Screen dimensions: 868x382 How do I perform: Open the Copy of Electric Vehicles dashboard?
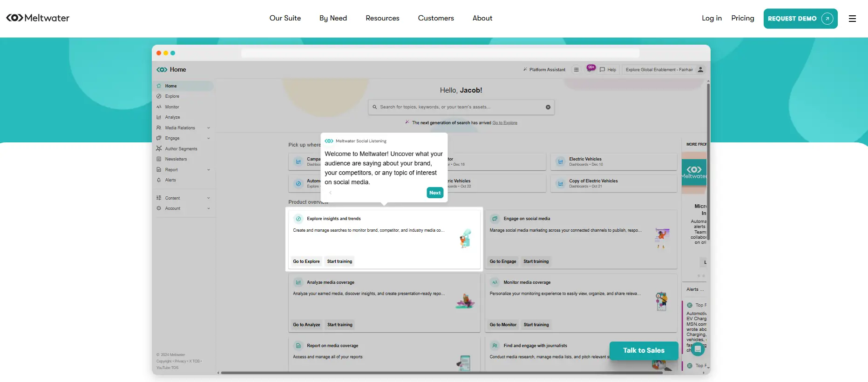(x=614, y=183)
